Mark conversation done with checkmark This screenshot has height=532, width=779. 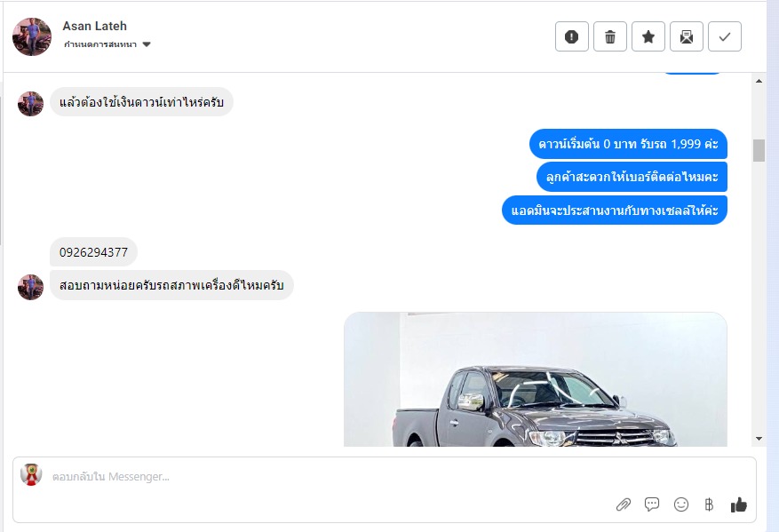(x=725, y=36)
